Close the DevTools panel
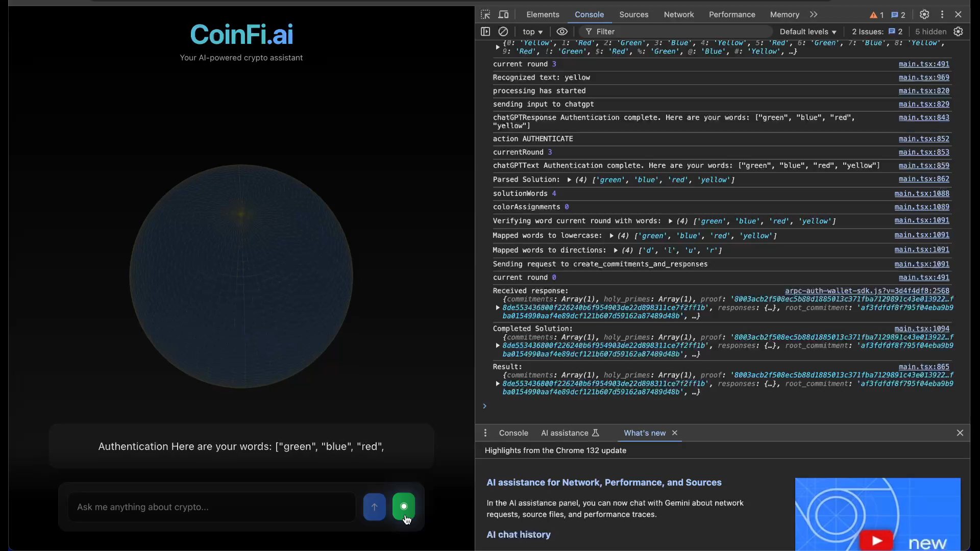This screenshot has width=980, height=551. pyautogui.click(x=958, y=14)
